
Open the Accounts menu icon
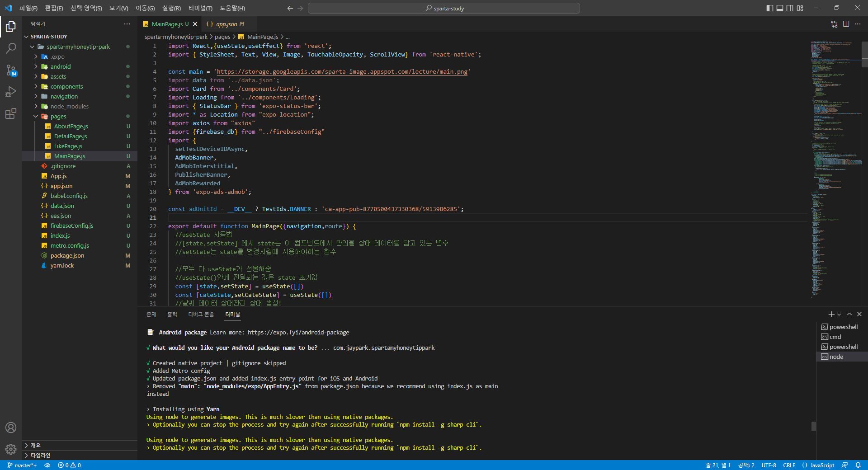11,428
